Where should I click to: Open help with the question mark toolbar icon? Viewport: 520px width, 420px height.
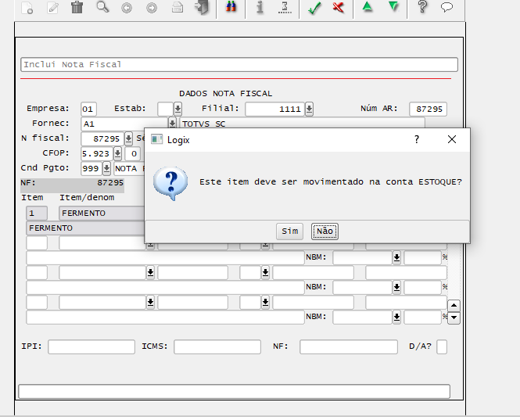pos(422,6)
